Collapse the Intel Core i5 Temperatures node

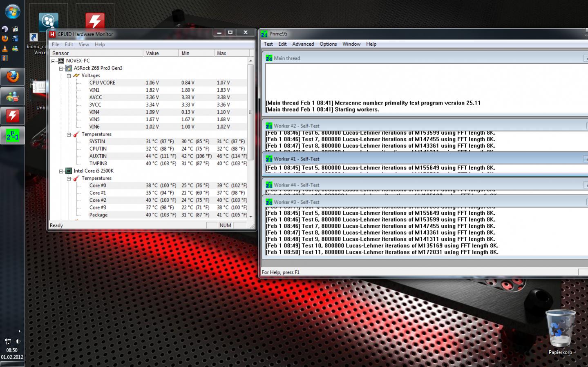pyautogui.click(x=69, y=178)
